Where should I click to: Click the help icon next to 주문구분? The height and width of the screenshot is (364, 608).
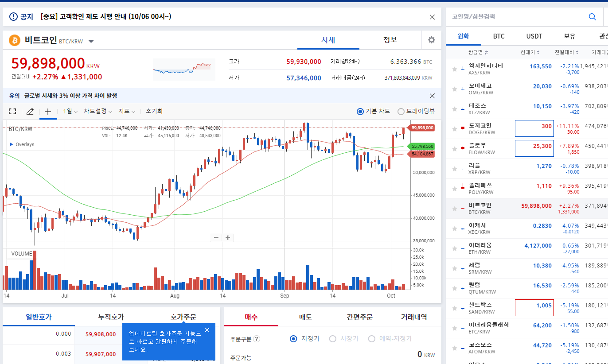point(257,339)
